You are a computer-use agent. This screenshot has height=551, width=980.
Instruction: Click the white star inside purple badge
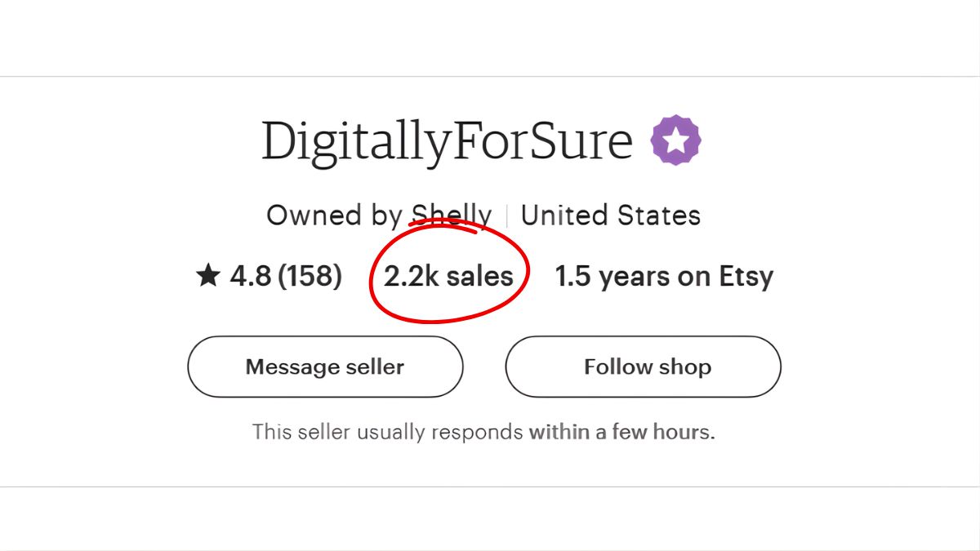click(675, 141)
